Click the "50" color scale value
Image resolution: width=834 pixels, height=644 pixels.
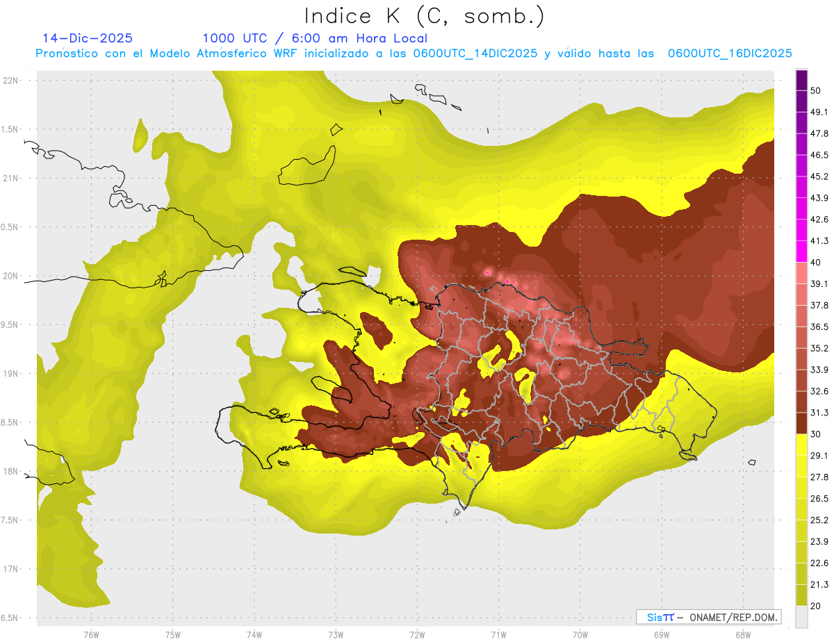click(x=817, y=91)
